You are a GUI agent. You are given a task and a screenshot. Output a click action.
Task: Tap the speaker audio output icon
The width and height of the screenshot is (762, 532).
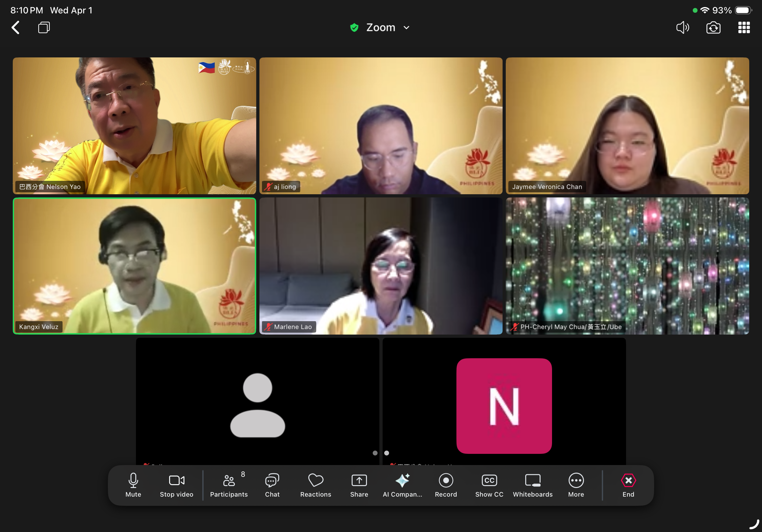[x=683, y=27]
